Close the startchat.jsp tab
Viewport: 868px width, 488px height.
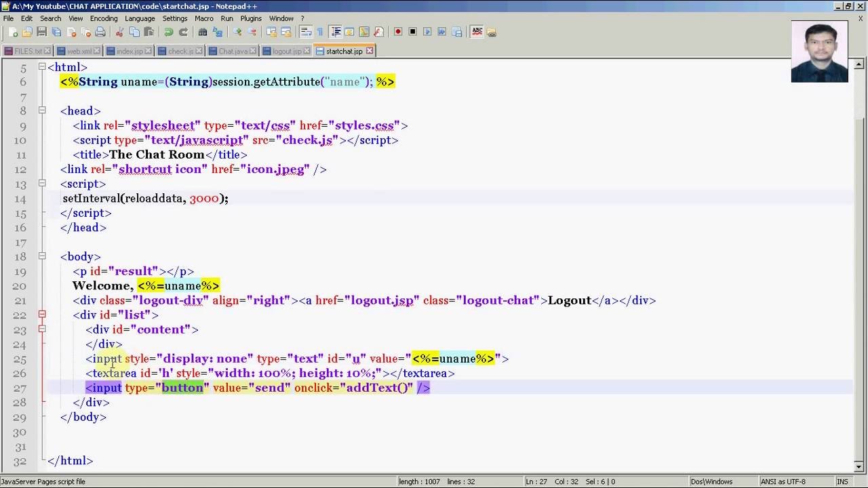click(370, 51)
